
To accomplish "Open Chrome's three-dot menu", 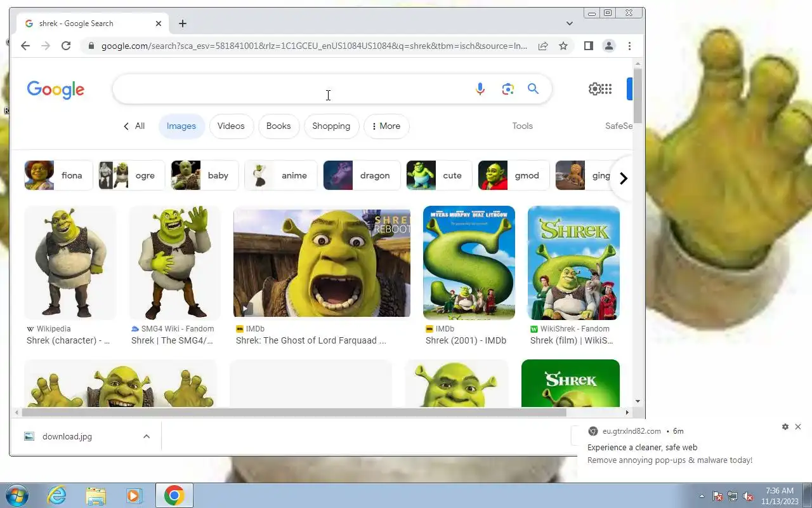I will click(x=629, y=46).
